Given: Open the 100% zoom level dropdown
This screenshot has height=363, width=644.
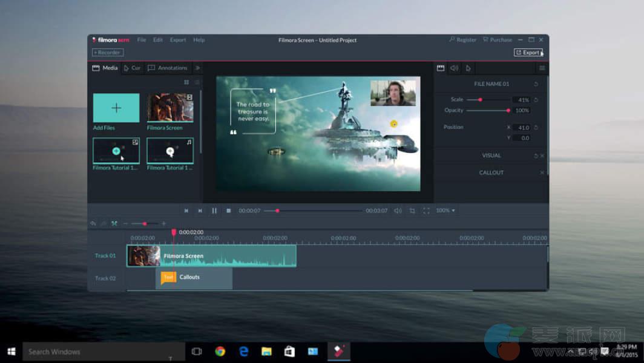Looking at the screenshot, I should (x=445, y=211).
